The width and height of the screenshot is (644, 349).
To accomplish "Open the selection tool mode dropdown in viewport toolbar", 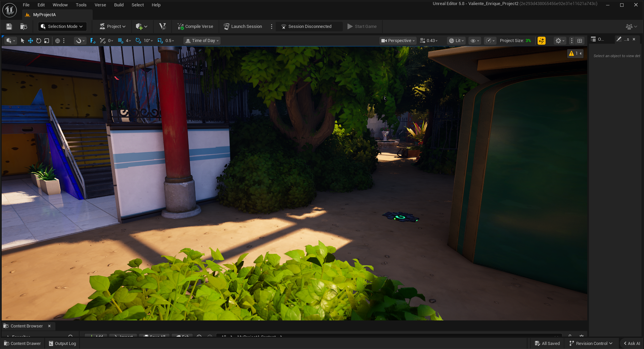I will (x=11, y=41).
